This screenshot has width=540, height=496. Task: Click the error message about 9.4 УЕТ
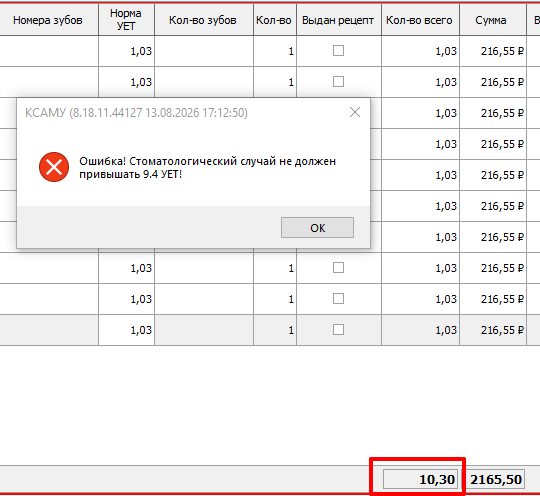(x=207, y=167)
